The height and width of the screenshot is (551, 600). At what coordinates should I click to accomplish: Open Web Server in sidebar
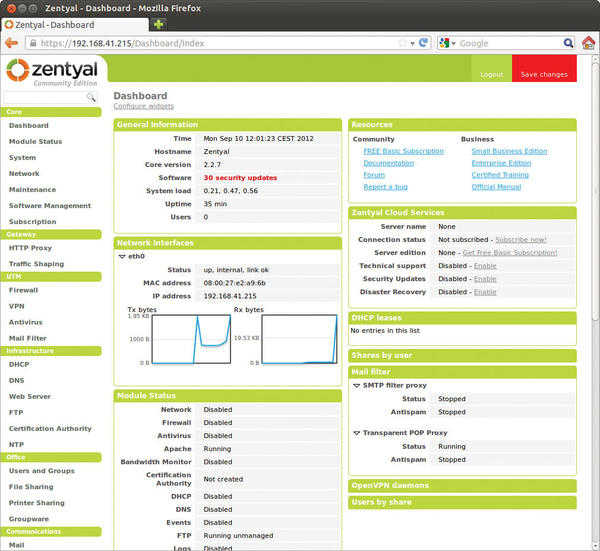tap(29, 397)
